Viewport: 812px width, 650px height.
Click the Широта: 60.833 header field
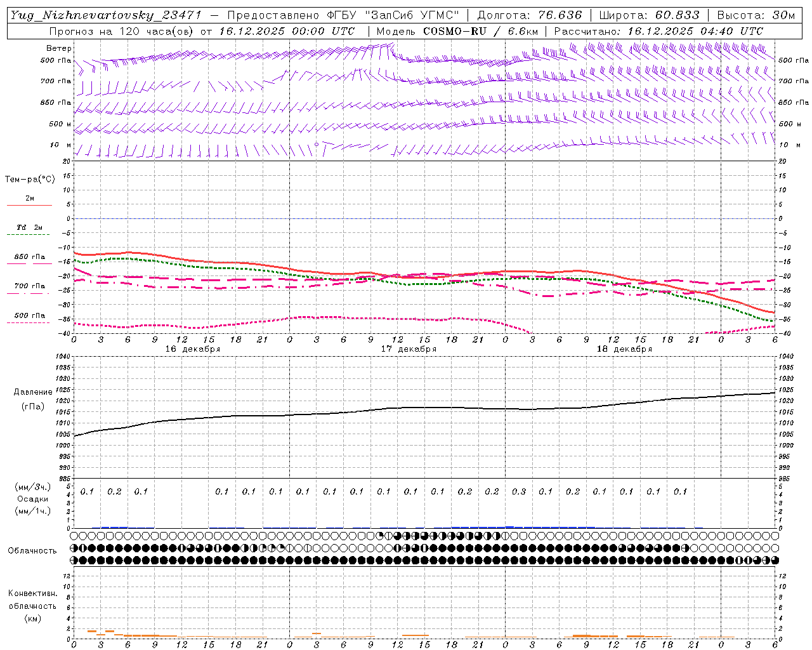point(649,16)
